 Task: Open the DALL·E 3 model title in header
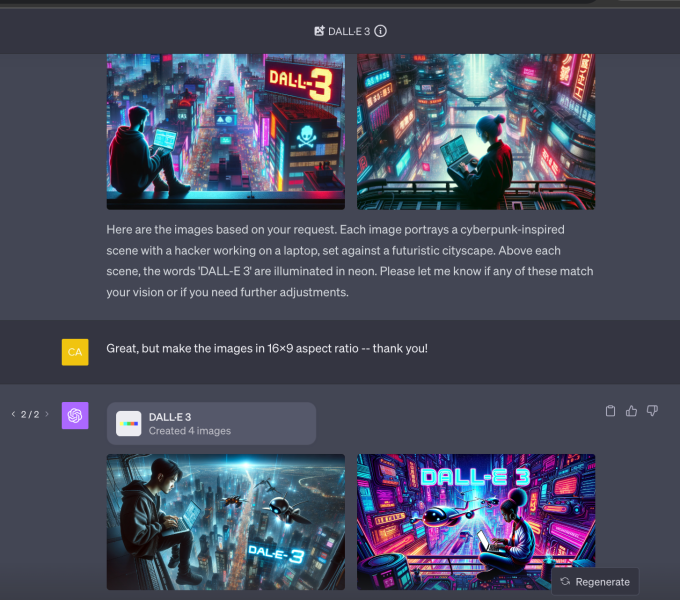tap(349, 31)
